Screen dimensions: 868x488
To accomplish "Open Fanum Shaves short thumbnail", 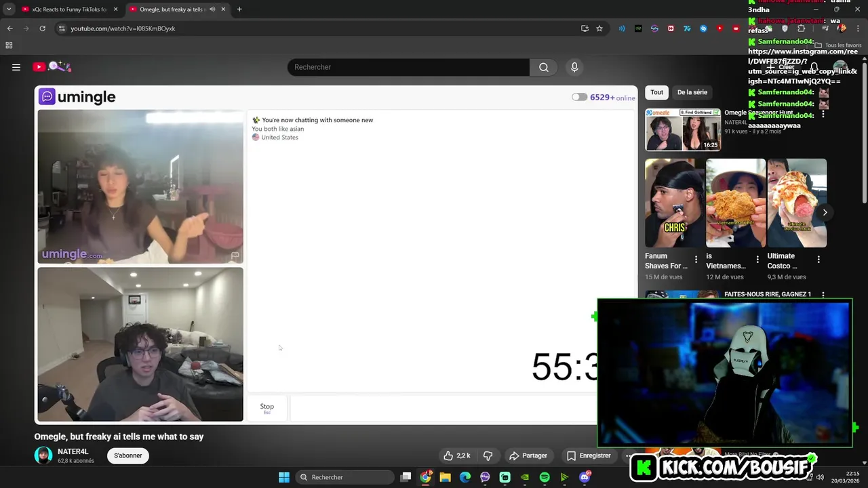I will [x=675, y=203].
